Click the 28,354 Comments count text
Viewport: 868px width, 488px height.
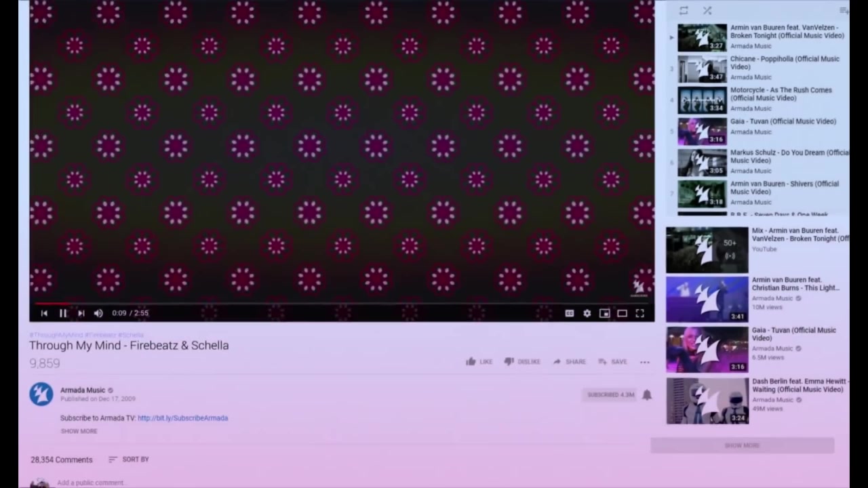pyautogui.click(x=61, y=460)
